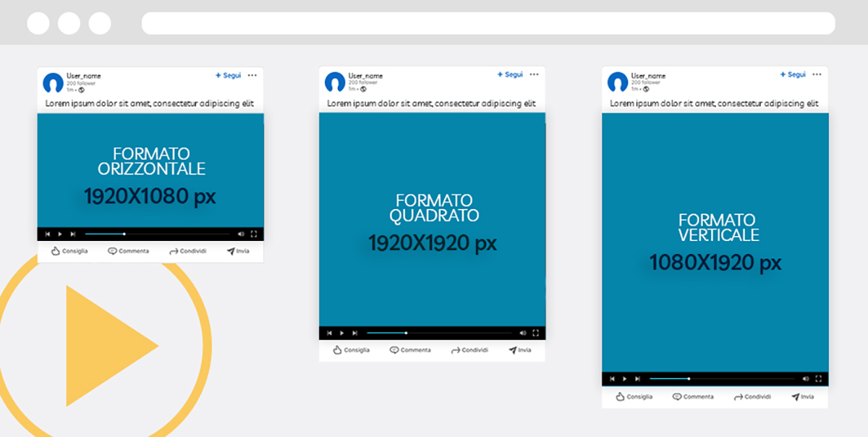
Task: Click Commenta under the square format post
Action: click(411, 350)
